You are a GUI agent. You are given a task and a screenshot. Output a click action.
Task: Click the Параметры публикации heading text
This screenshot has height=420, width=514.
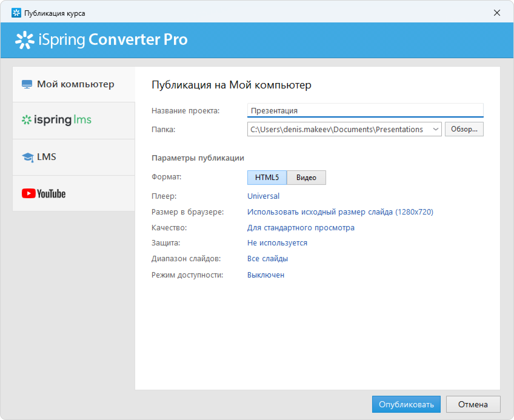click(198, 158)
